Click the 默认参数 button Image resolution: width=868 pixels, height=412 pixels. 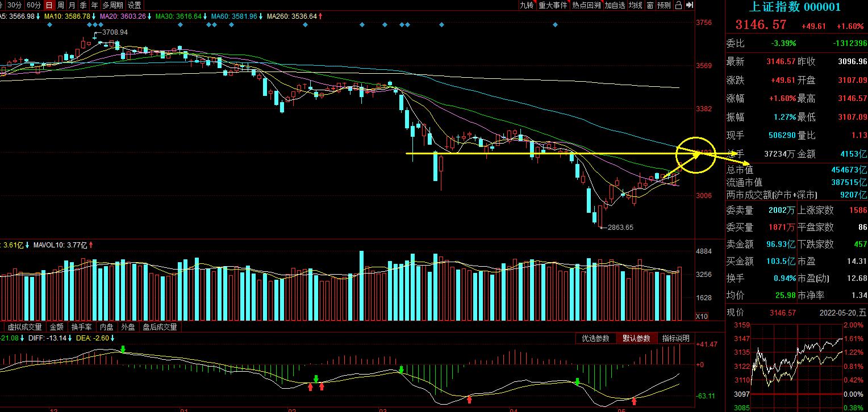636,338
